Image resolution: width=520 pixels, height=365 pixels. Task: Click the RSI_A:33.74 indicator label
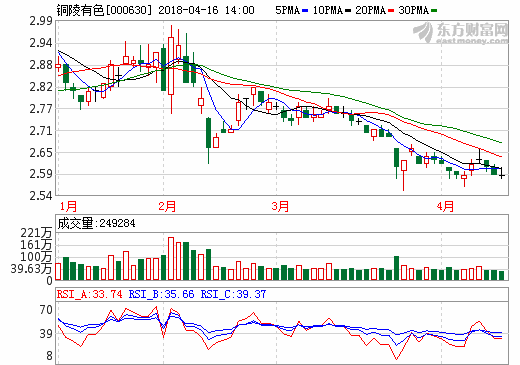[90, 294]
